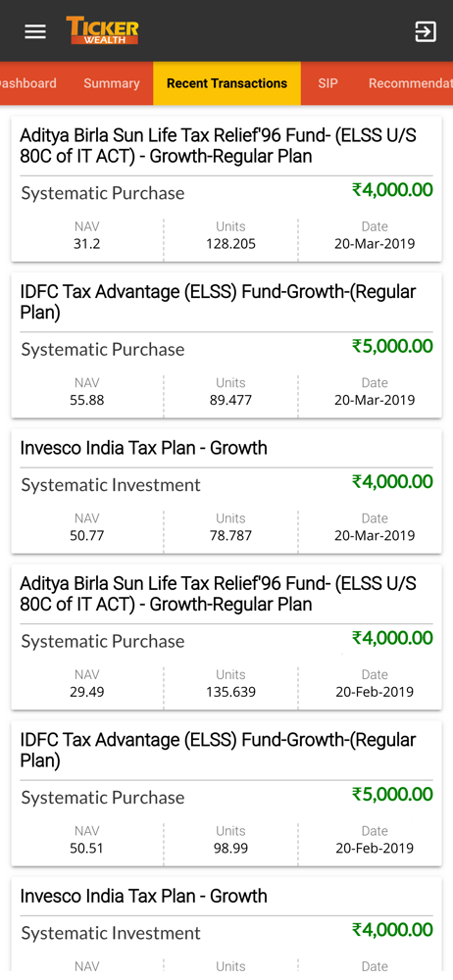The height and width of the screenshot is (980, 453).
Task: Open the Summary tab
Action: [x=112, y=83]
